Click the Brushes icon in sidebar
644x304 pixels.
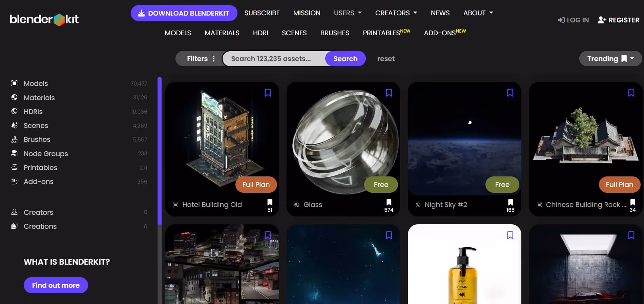tap(14, 139)
